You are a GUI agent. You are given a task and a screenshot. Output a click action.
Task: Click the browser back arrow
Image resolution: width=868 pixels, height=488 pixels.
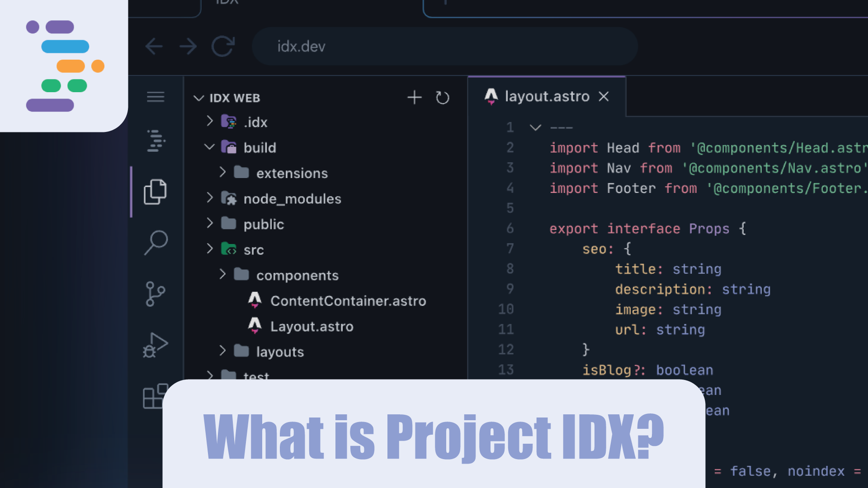point(154,46)
